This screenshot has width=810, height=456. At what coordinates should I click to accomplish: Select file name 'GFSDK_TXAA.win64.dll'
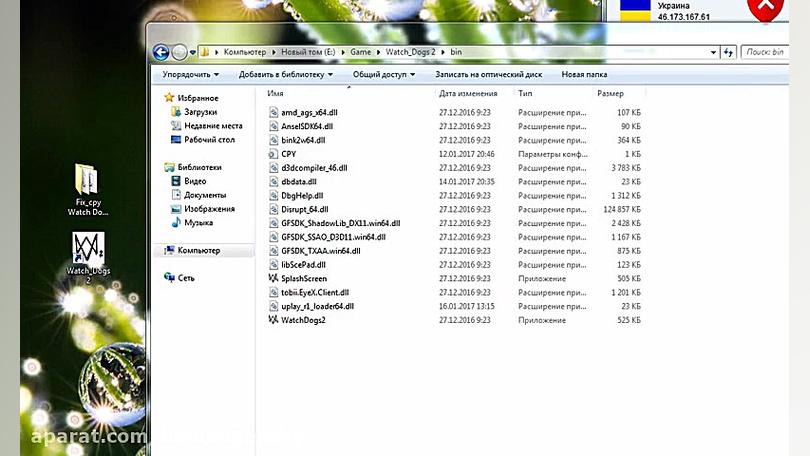click(321, 250)
